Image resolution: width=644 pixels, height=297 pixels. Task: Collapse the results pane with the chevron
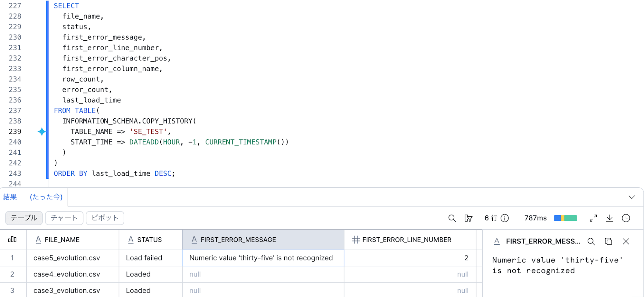(x=632, y=197)
